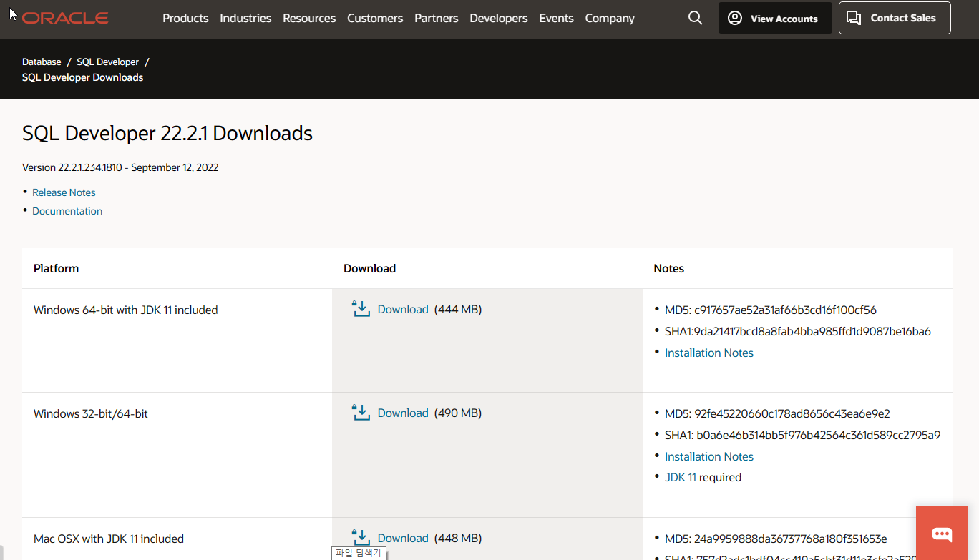The height and width of the screenshot is (560, 979).
Task: Open the Customers menu
Action: 375,19
